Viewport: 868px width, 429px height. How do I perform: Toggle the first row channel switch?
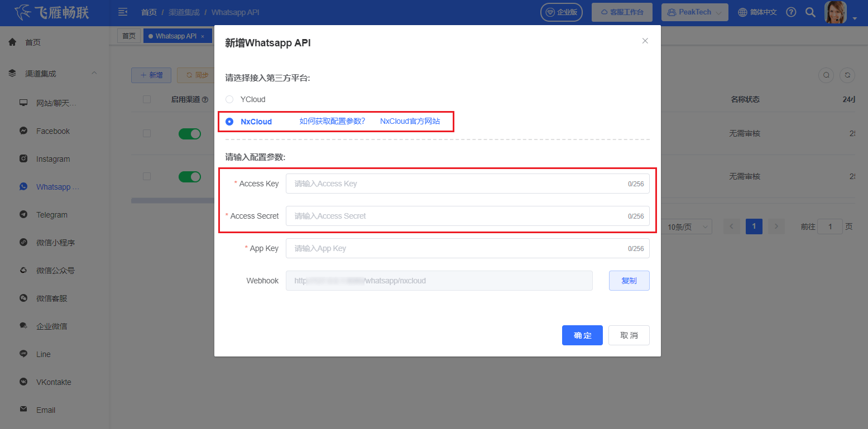pyautogui.click(x=190, y=134)
